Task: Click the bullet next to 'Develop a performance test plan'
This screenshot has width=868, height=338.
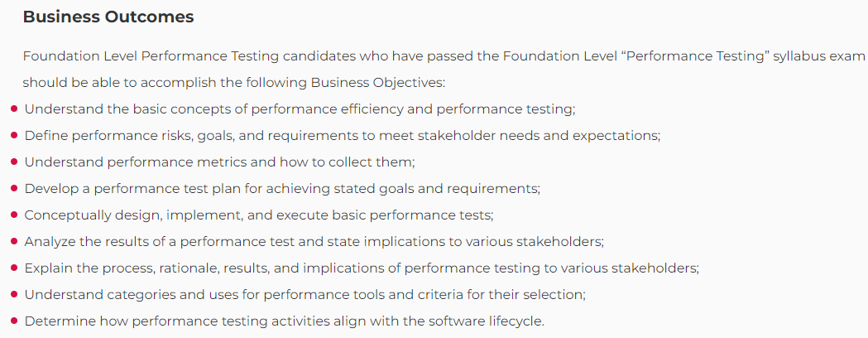Action: coord(14,188)
